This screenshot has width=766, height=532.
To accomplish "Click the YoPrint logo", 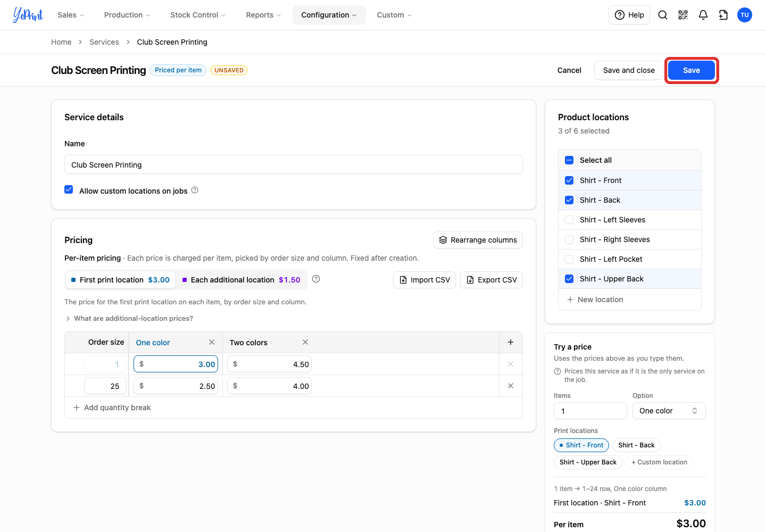I will tap(28, 15).
